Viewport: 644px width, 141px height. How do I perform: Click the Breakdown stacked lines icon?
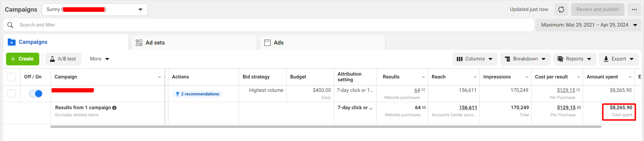click(x=507, y=59)
